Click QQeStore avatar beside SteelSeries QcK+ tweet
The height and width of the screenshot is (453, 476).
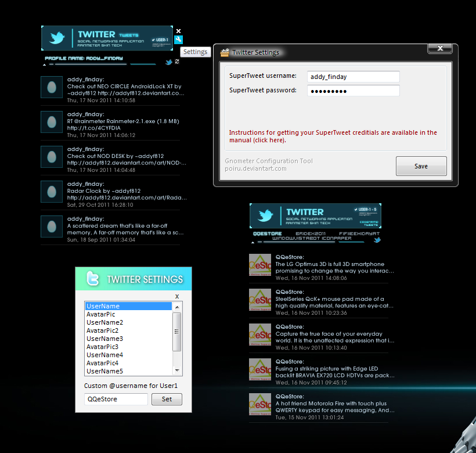pyautogui.click(x=260, y=300)
